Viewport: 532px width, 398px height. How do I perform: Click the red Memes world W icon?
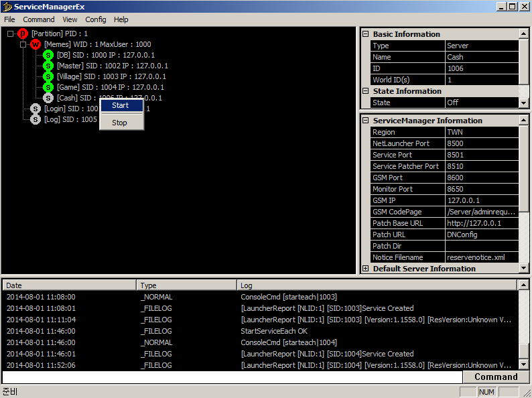coord(36,44)
